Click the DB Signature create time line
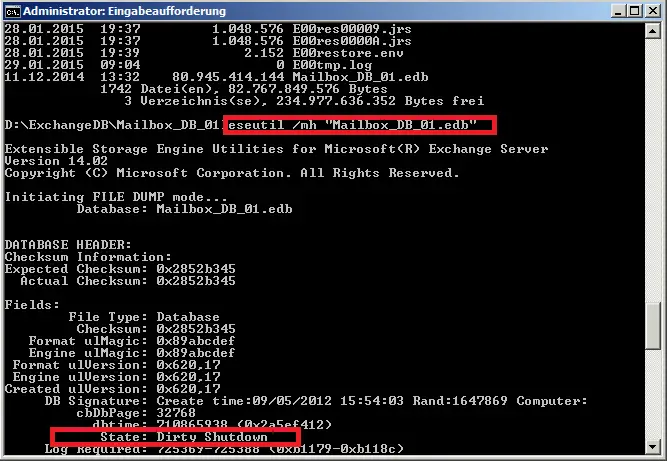667x461 pixels. click(x=316, y=401)
